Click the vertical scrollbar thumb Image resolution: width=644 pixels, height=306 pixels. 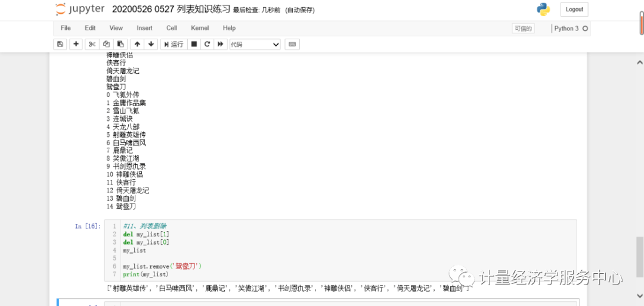pyautogui.click(x=639, y=256)
